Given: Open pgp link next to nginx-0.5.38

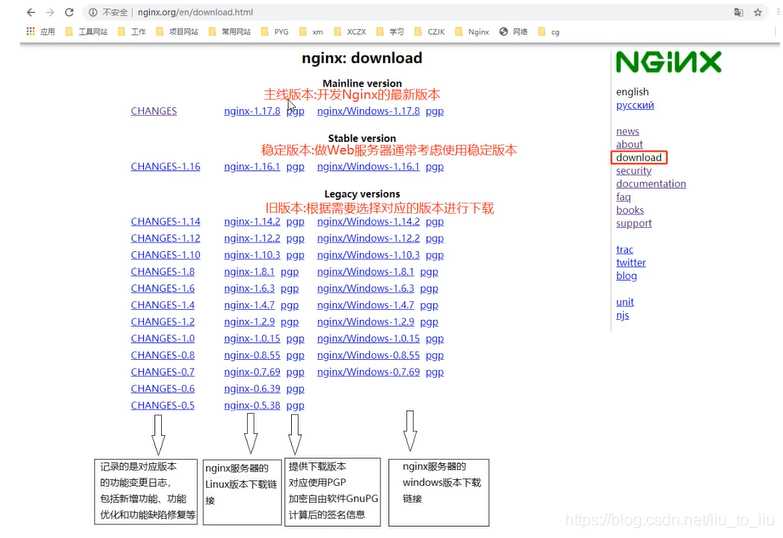Looking at the screenshot, I should tap(295, 406).
